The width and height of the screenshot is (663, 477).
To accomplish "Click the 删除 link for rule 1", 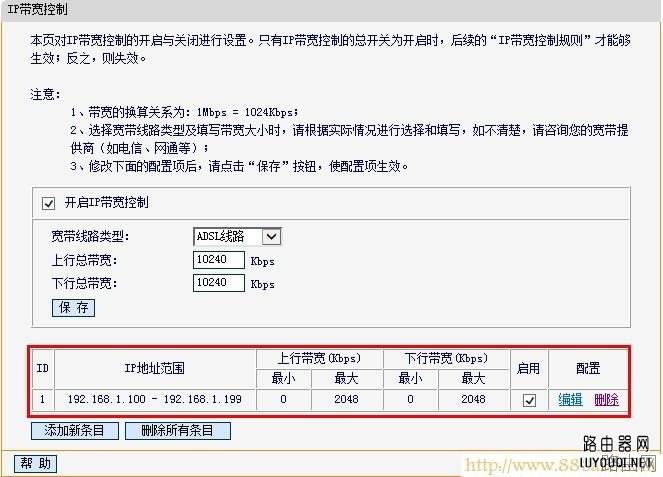I will tap(606, 399).
